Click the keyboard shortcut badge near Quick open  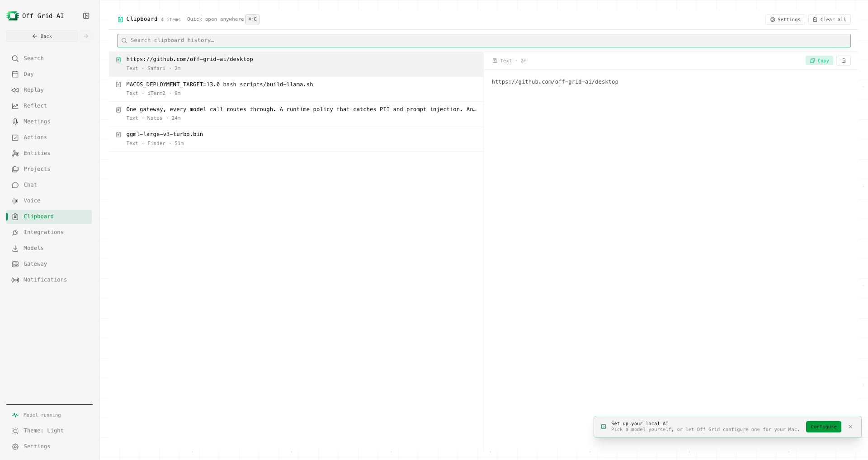coord(253,19)
